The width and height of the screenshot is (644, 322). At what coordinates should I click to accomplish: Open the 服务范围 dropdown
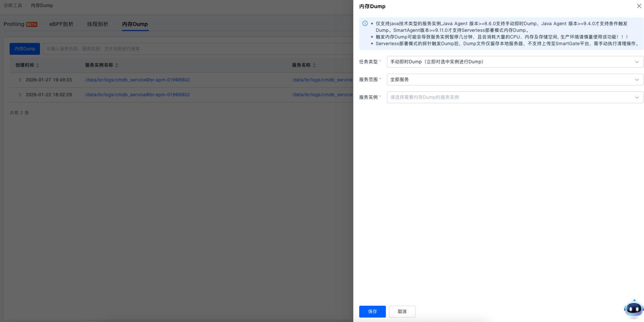click(x=515, y=80)
